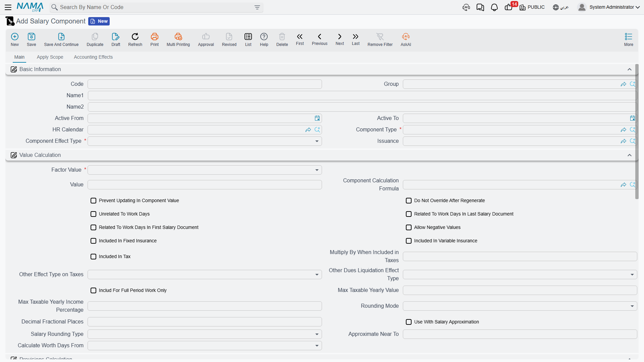Collapse Basic Information section

pyautogui.click(x=630, y=69)
